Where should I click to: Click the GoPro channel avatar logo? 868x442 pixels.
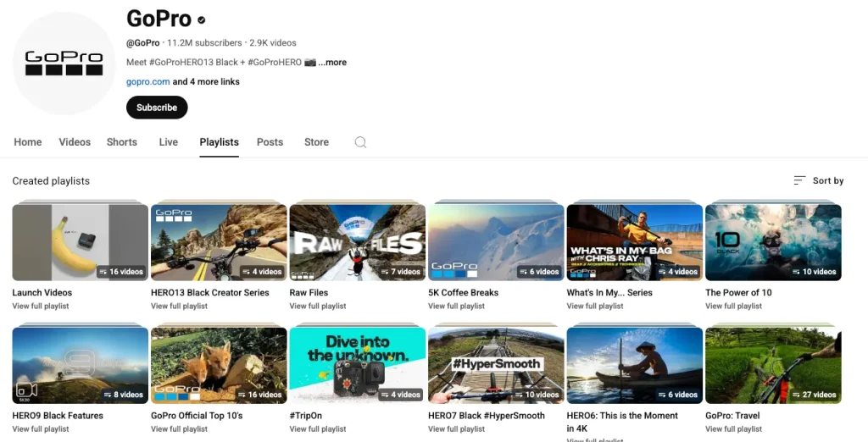64,64
